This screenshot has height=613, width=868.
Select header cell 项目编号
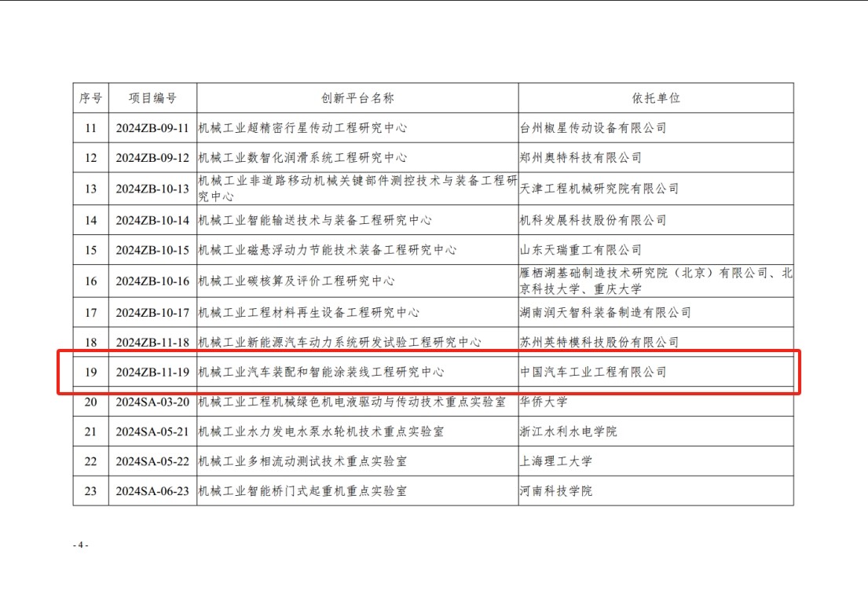click(x=153, y=98)
